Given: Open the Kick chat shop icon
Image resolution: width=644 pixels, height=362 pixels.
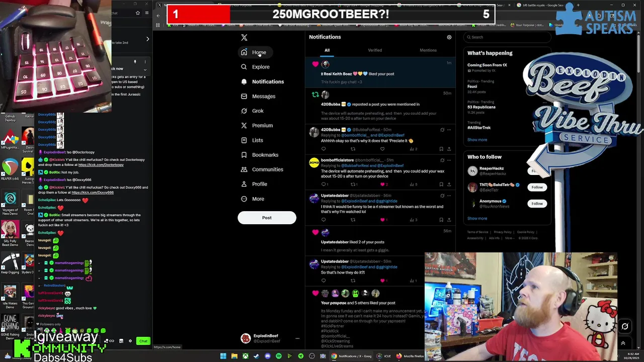Looking at the screenshot, I should coord(121,341).
